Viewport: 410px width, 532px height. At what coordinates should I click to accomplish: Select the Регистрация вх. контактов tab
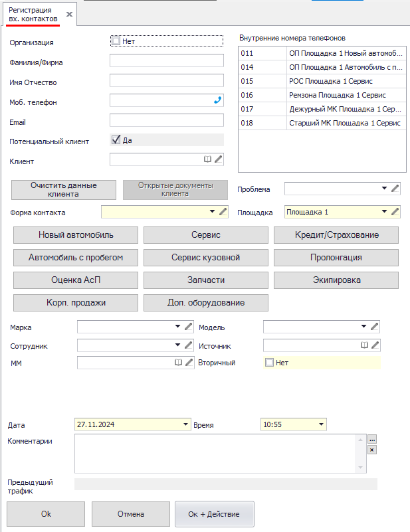[31, 14]
